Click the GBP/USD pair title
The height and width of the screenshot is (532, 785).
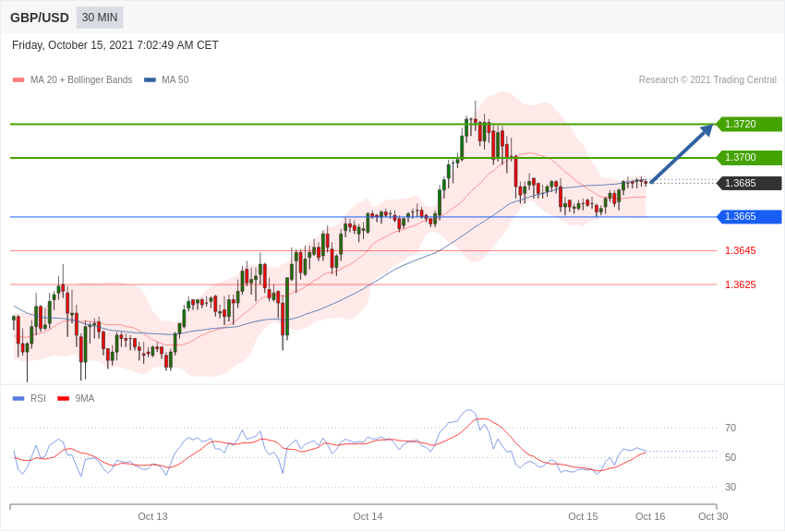pos(40,18)
